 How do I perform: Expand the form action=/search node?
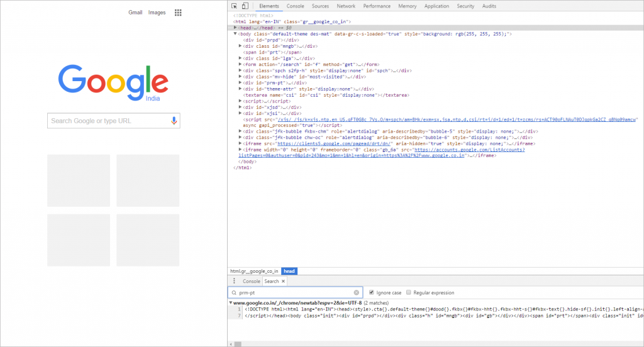pyautogui.click(x=240, y=64)
